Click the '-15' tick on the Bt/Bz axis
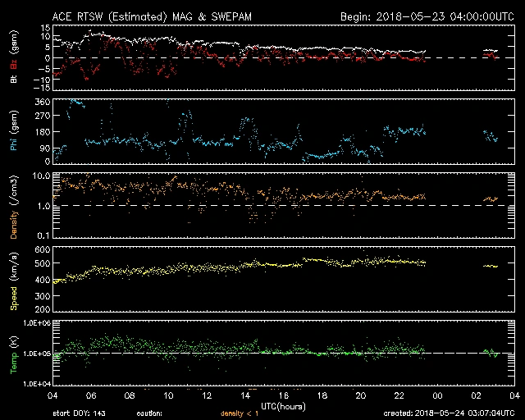 [43, 88]
